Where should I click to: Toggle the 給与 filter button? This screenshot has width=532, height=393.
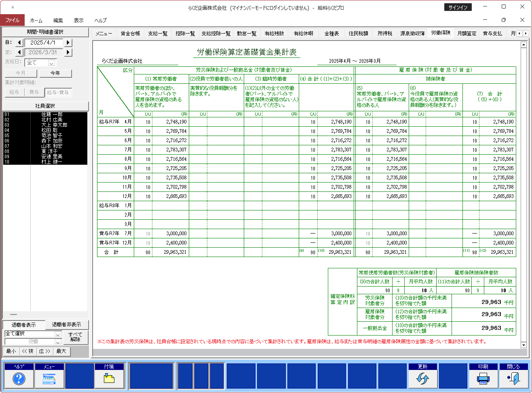(14, 92)
